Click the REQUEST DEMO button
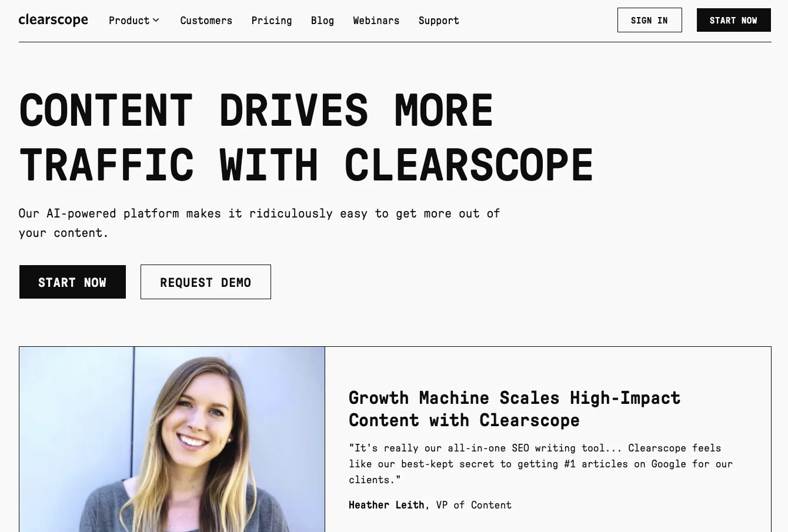This screenshot has height=532, width=788. click(205, 282)
